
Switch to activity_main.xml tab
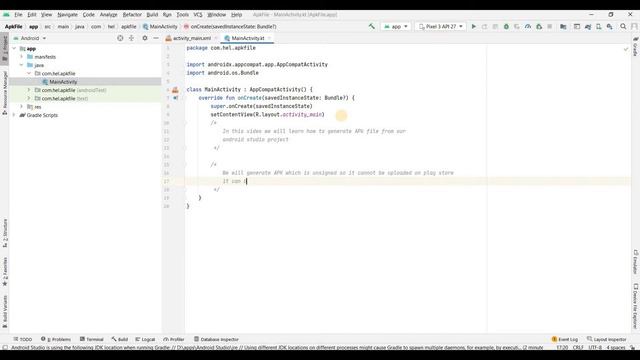192,38
